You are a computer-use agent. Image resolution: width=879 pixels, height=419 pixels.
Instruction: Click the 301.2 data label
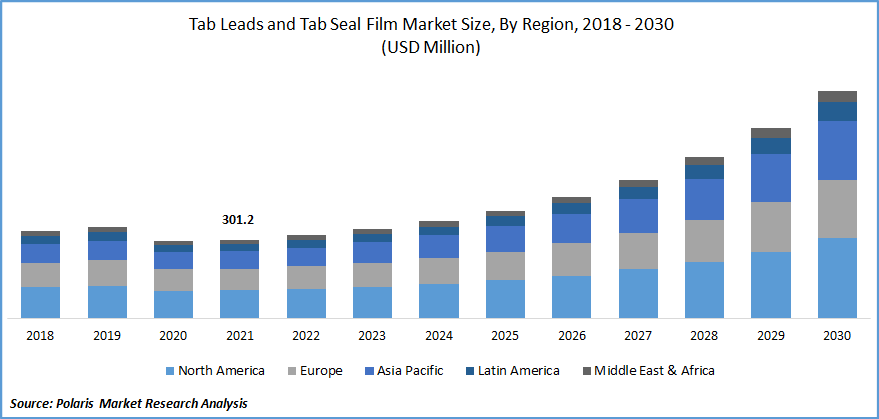[x=239, y=220]
